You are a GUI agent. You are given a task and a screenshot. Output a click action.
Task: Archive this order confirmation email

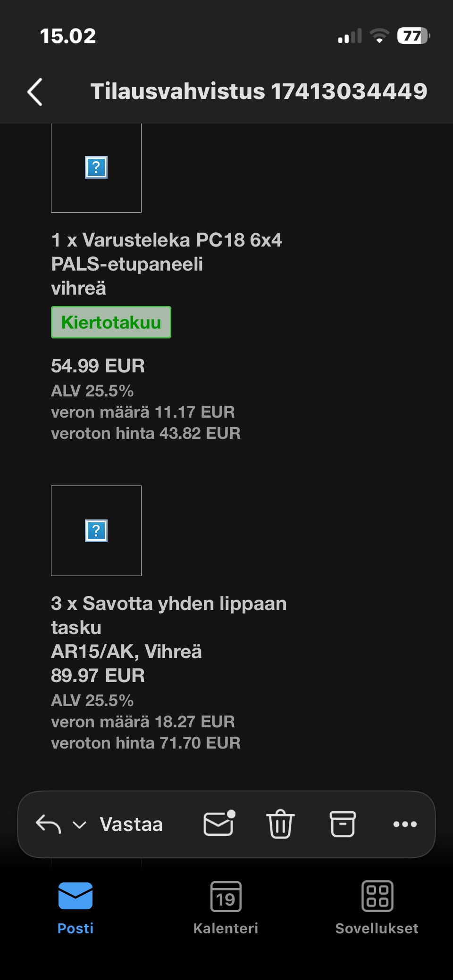click(x=343, y=824)
